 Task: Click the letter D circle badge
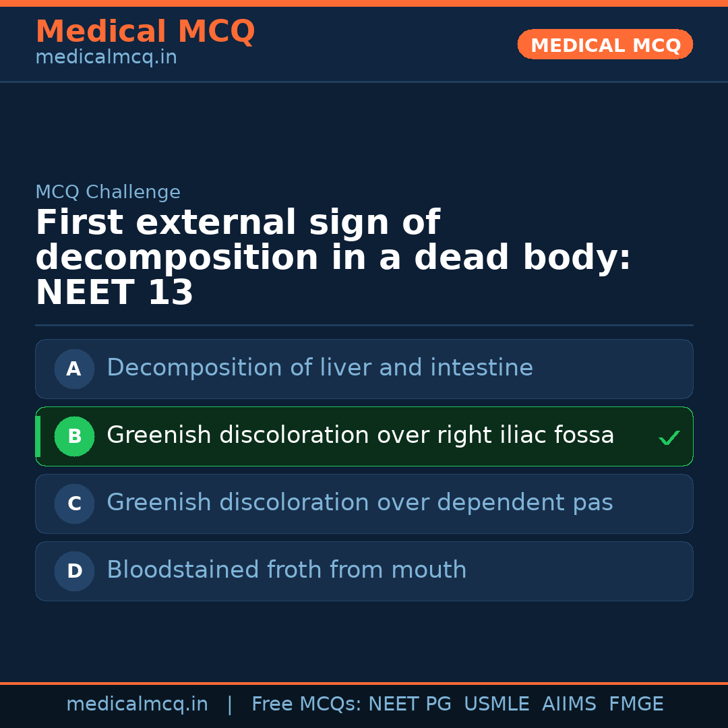tap(74, 571)
